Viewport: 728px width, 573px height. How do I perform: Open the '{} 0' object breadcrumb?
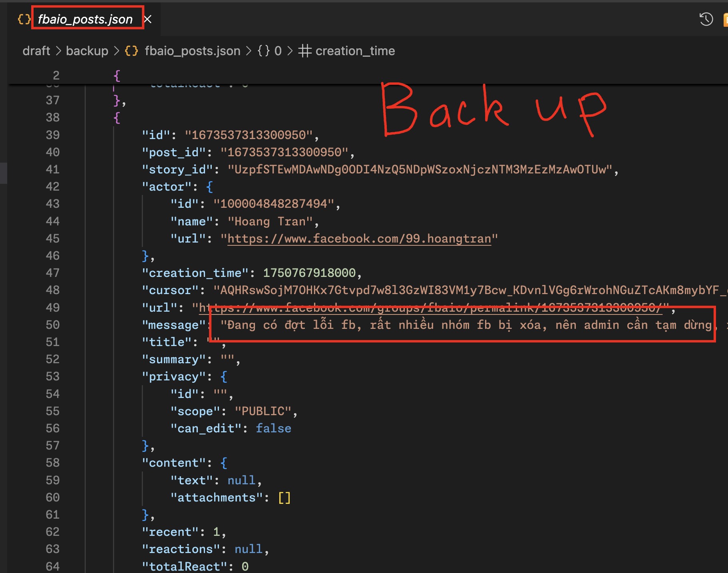point(270,51)
